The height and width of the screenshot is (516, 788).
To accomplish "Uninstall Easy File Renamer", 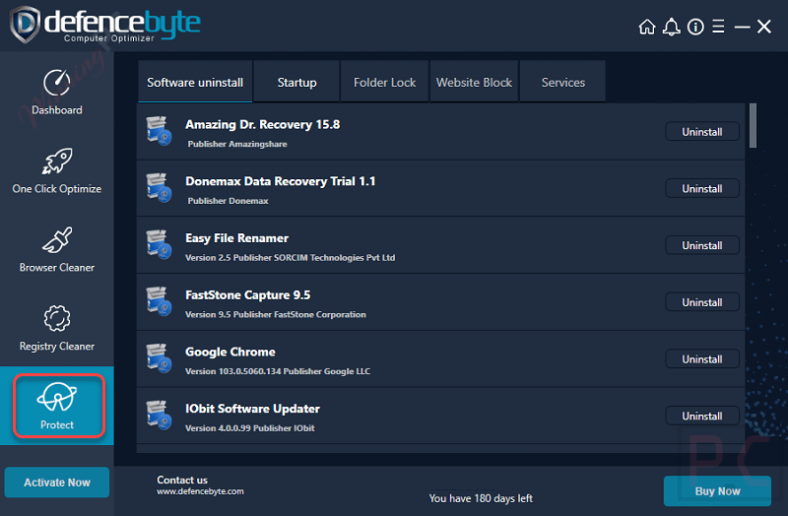I will point(702,245).
